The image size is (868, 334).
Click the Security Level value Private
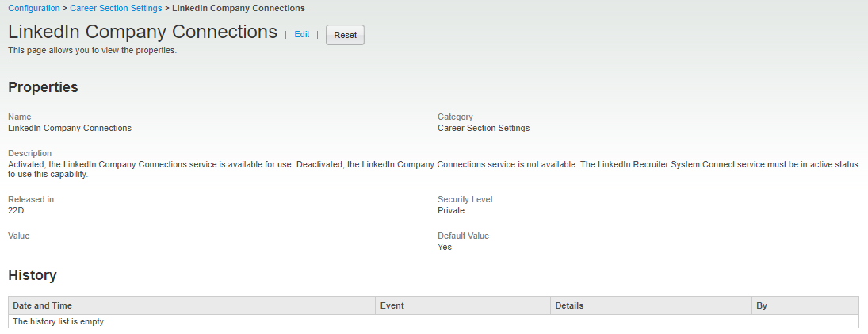click(451, 210)
